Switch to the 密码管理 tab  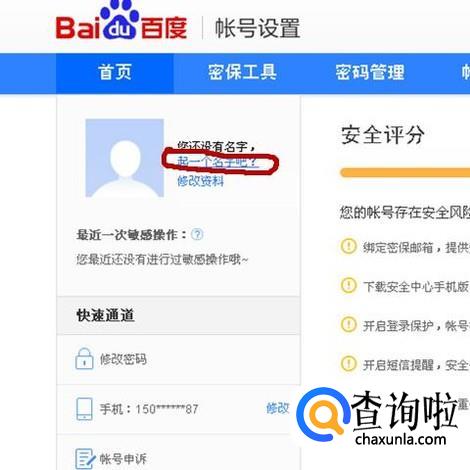pyautogui.click(x=370, y=73)
